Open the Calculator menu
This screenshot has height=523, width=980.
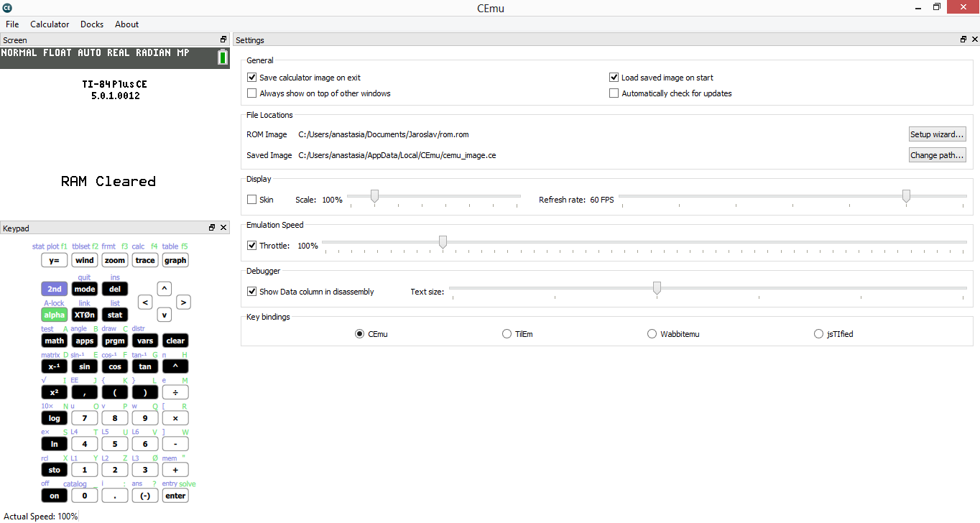pyautogui.click(x=50, y=24)
